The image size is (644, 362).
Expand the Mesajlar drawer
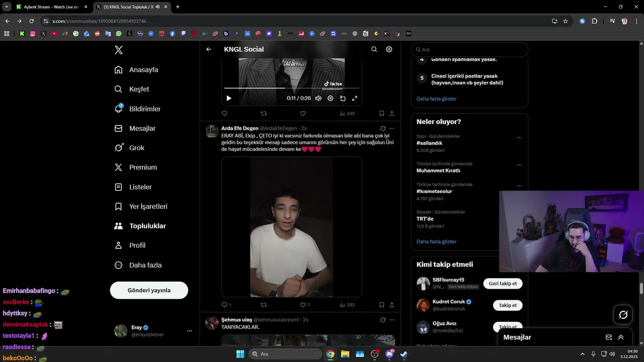pos(621,337)
